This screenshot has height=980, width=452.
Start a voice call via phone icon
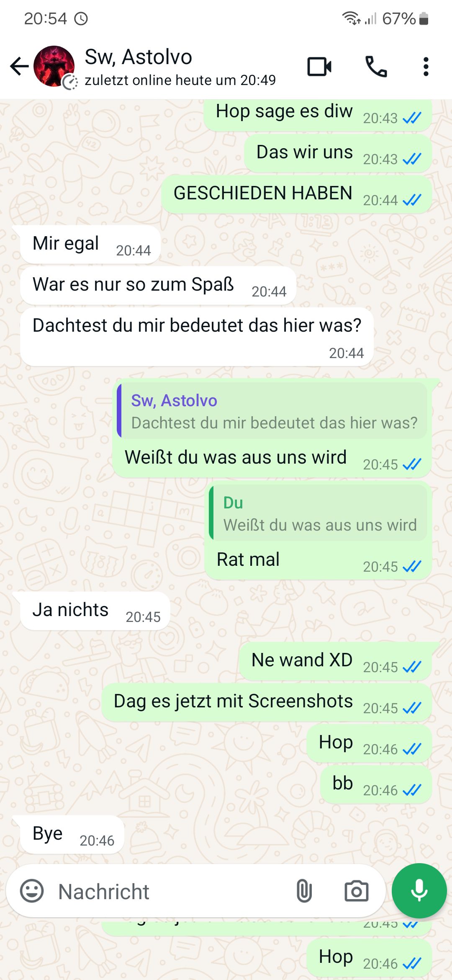[x=376, y=67]
